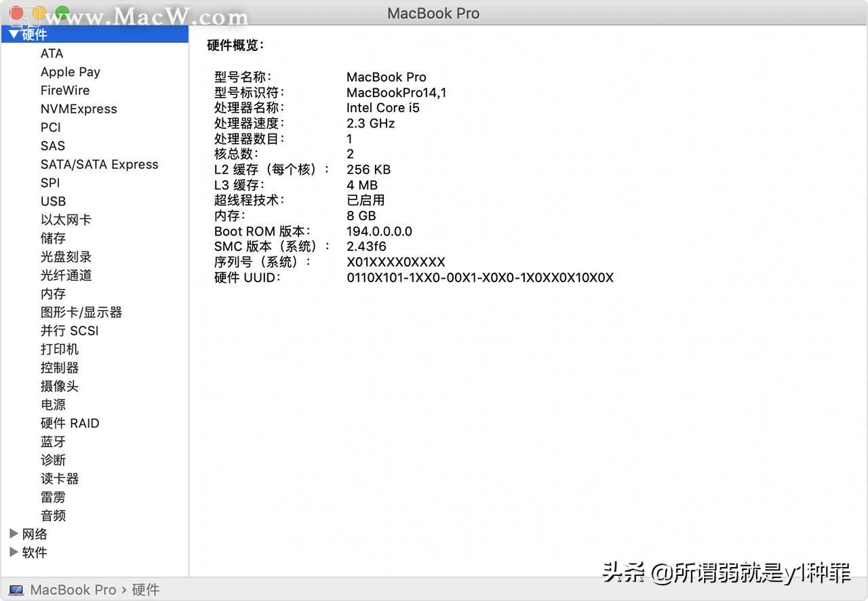This screenshot has width=868, height=601.
Task: Open the 雷雳 Thunderbolt report
Action: [53, 497]
